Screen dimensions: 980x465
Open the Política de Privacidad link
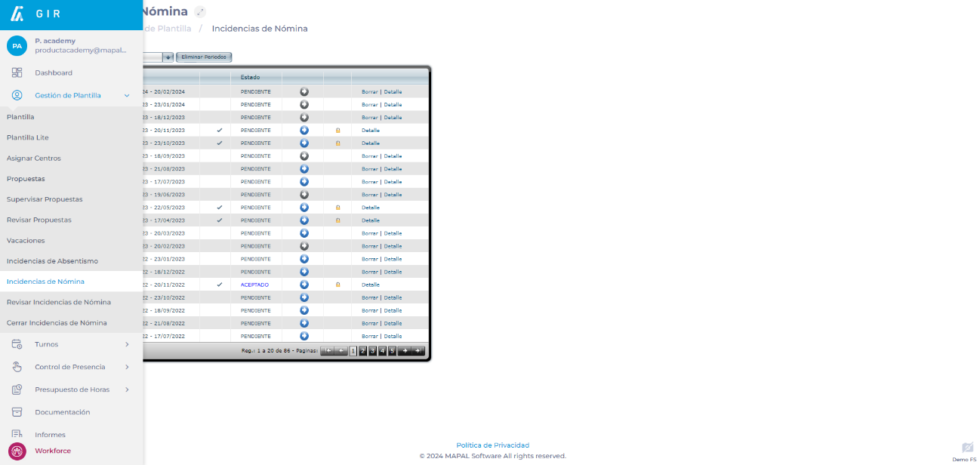tap(492, 445)
